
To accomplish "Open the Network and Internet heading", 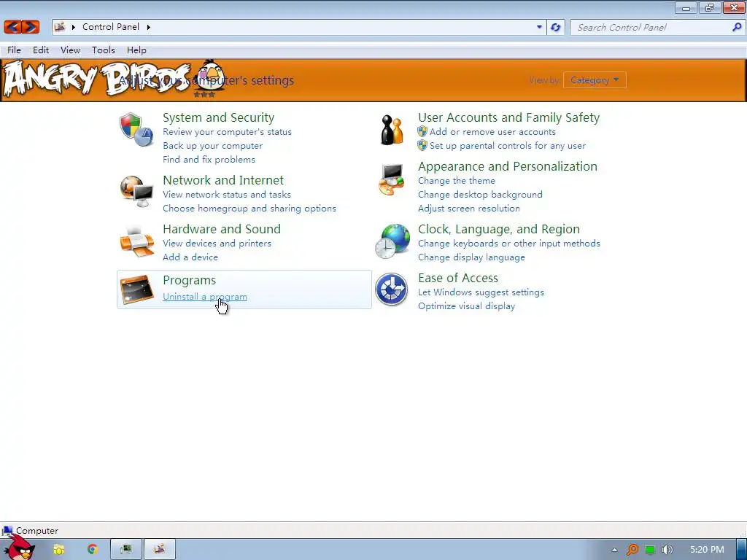I will (223, 181).
